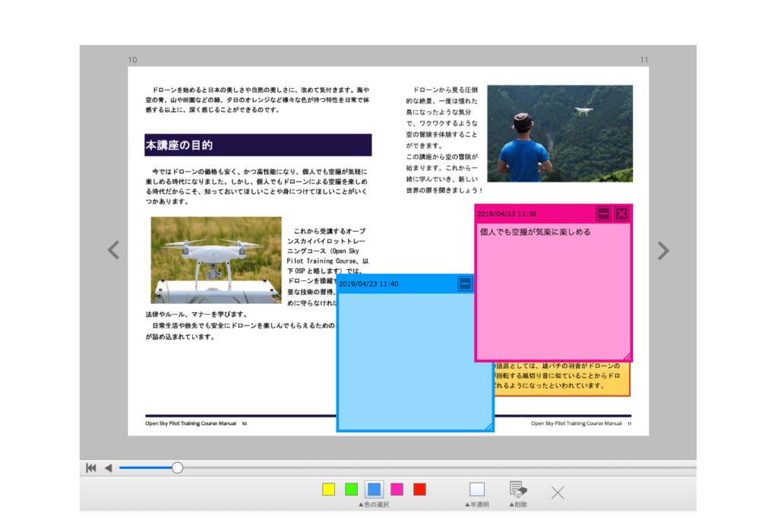
Task: Pick the blue sticky note color
Action: point(374,489)
